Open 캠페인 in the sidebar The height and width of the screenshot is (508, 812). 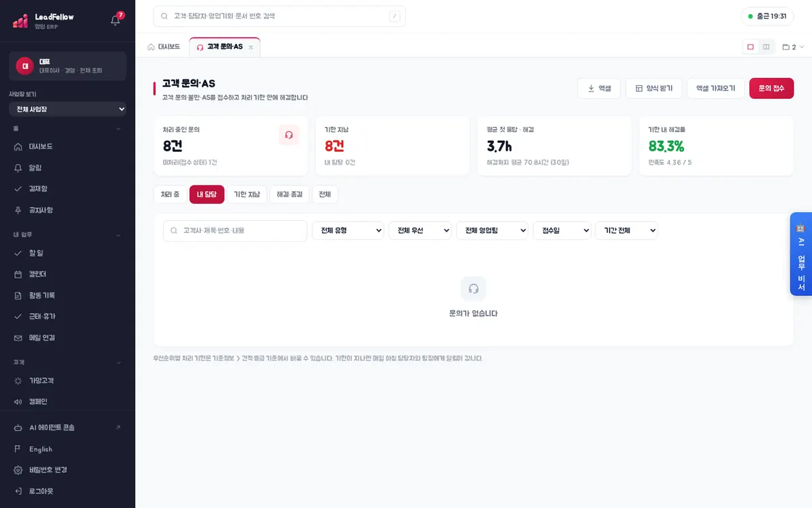coord(68,402)
